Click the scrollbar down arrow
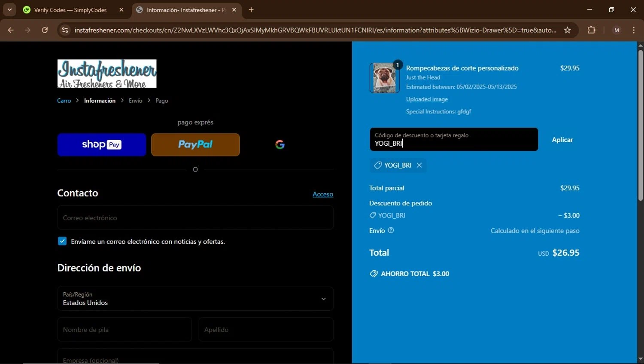The height and width of the screenshot is (364, 644). (640, 359)
